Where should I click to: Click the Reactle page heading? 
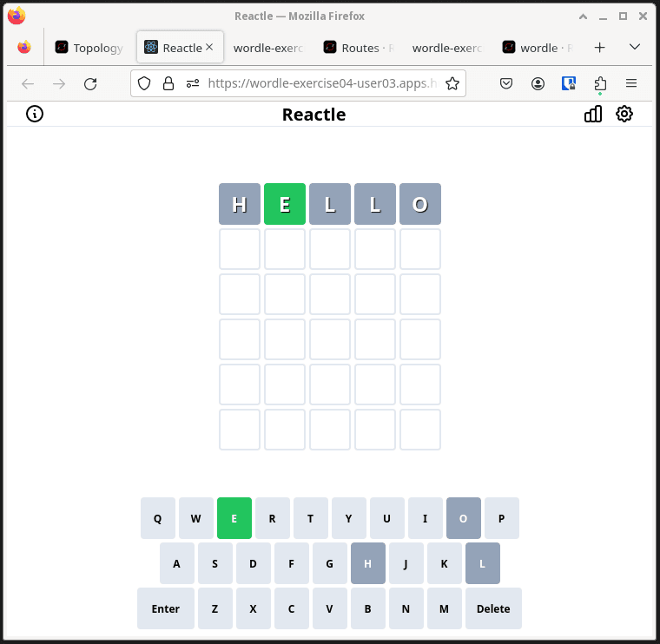tap(314, 115)
